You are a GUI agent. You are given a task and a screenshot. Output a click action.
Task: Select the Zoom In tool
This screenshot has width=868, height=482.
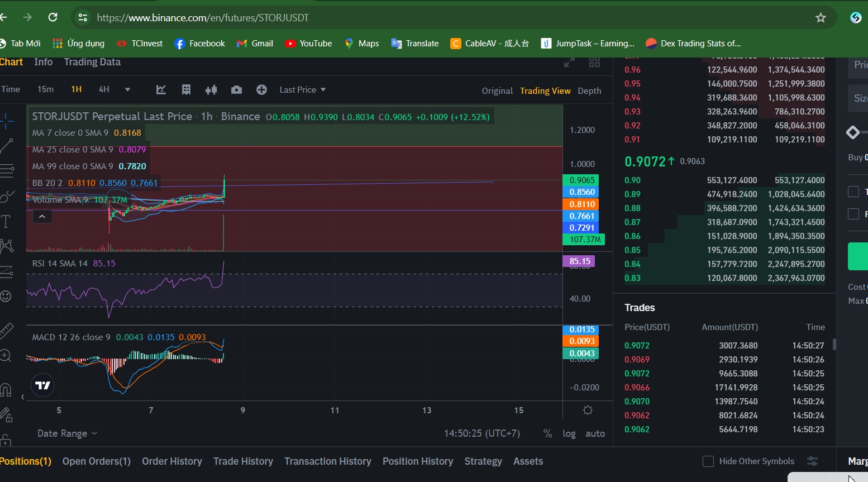click(6, 356)
